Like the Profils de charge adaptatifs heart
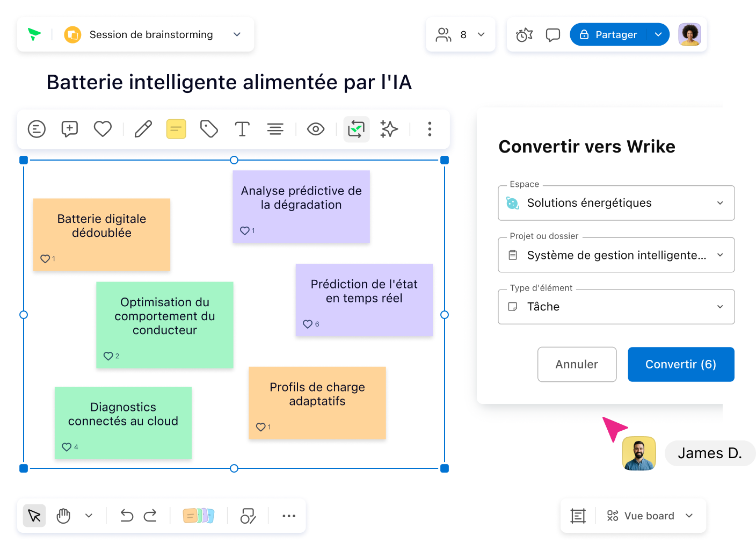The height and width of the screenshot is (550, 756). pos(261,428)
